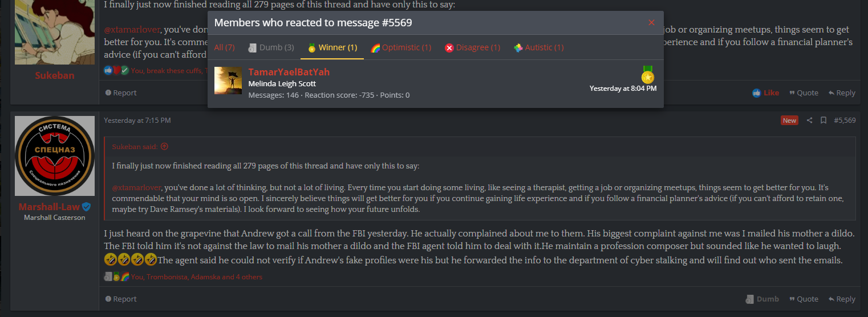Screen dimensions: 868x317
Task: Click the share icon on post #5,569
Action: (x=809, y=120)
